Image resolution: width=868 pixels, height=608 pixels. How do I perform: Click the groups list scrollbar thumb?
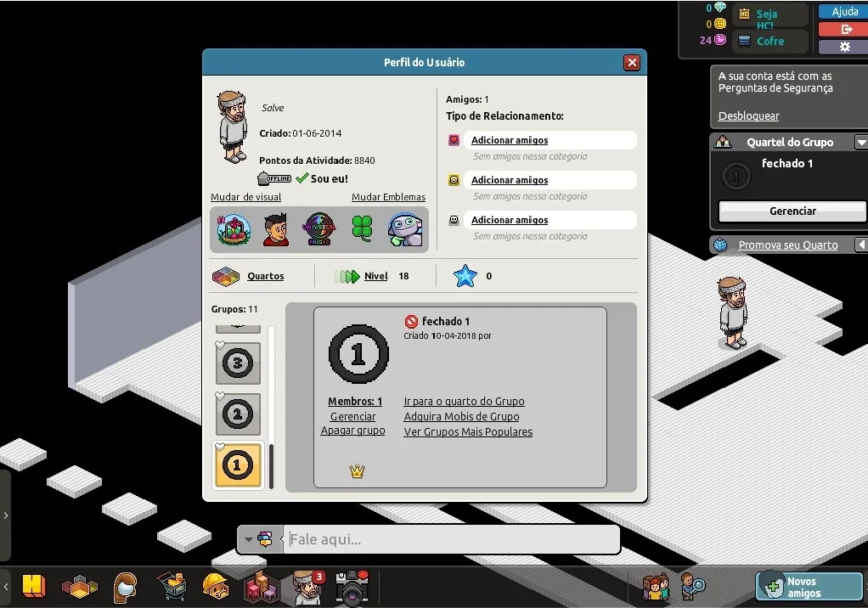(x=271, y=466)
